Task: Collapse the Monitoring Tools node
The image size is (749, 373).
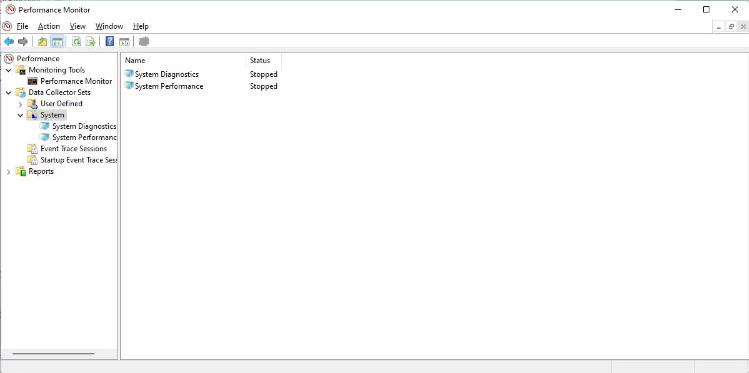Action: tap(9, 70)
